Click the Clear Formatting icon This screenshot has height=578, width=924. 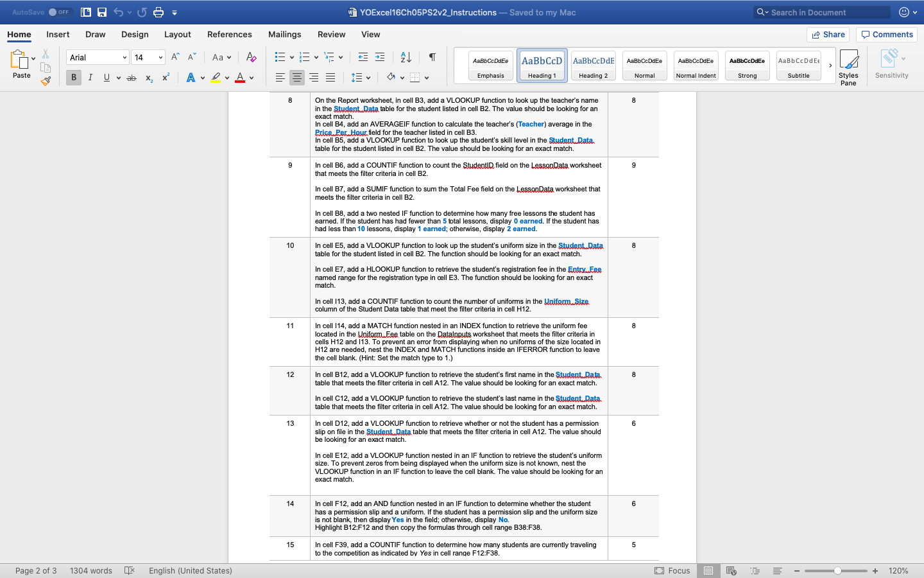[251, 58]
